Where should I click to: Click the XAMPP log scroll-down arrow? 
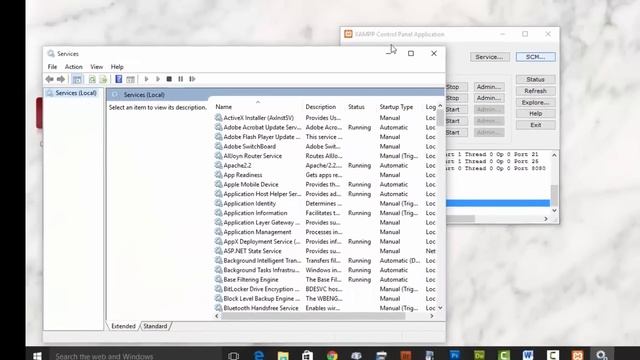pos(554,210)
